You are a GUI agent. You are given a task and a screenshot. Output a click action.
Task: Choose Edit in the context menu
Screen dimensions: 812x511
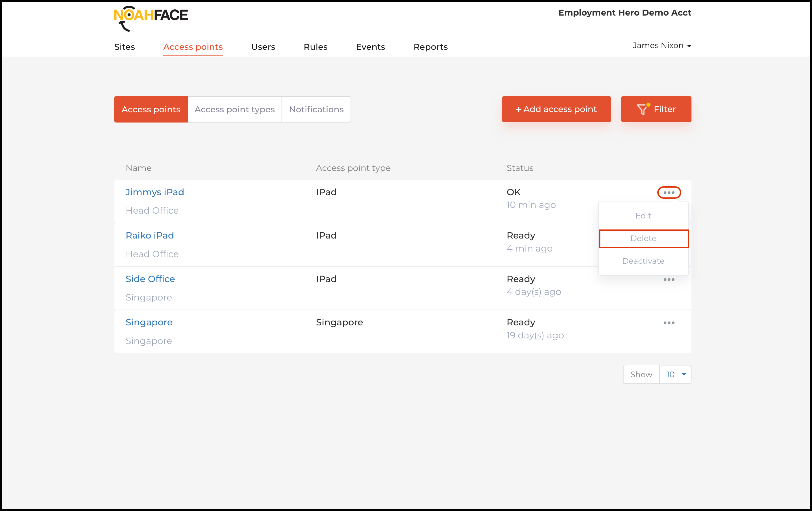point(643,216)
